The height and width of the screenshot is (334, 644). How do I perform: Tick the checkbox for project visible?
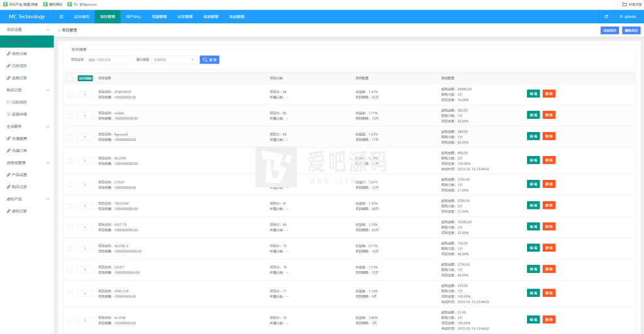click(x=70, y=116)
